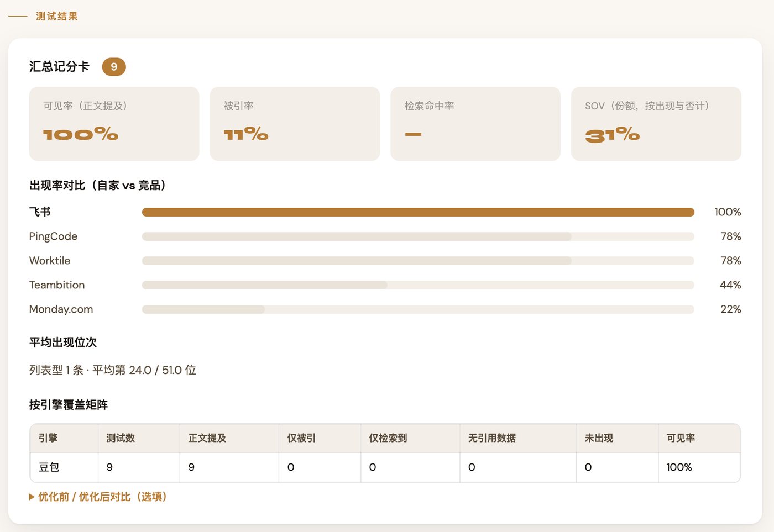This screenshot has width=774, height=532.
Task: Click the PingCode label
Action: (53, 236)
